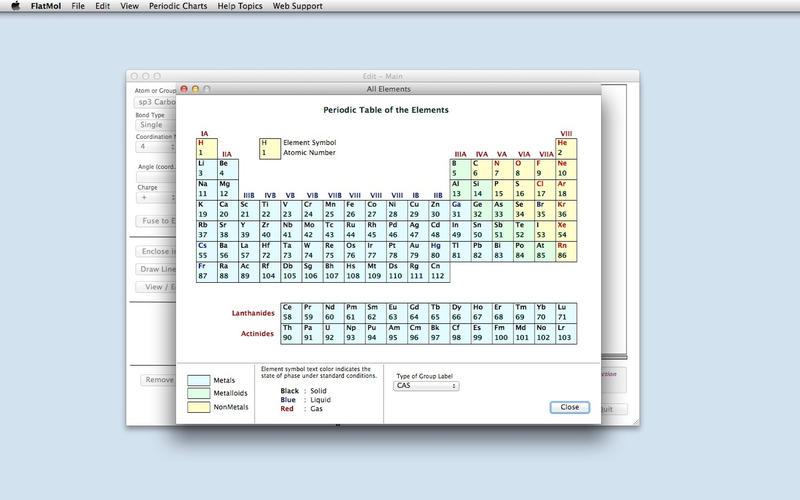800x500 pixels.
Task: Click the Close button in dialog
Action: pyautogui.click(x=569, y=407)
